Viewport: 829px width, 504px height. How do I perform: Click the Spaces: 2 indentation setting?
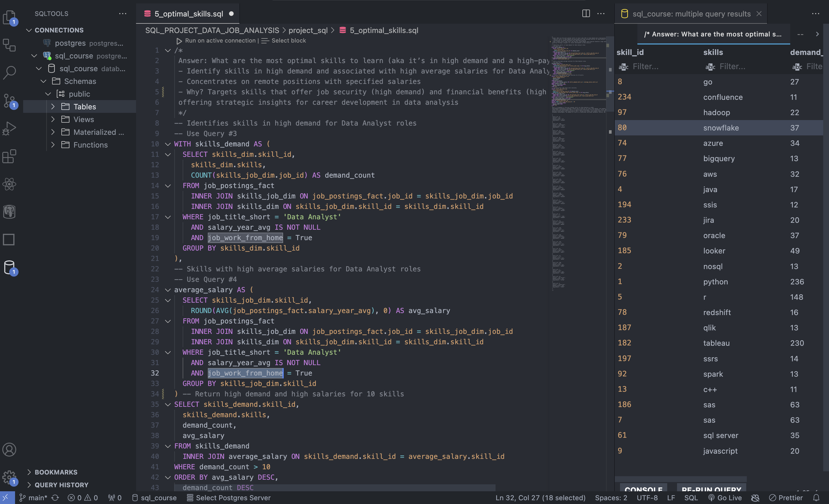tap(611, 498)
